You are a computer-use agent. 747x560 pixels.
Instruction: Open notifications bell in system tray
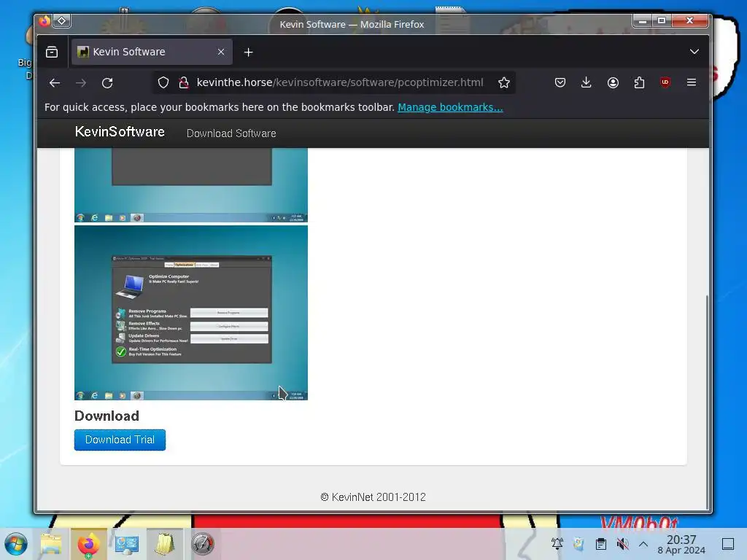coord(557,543)
